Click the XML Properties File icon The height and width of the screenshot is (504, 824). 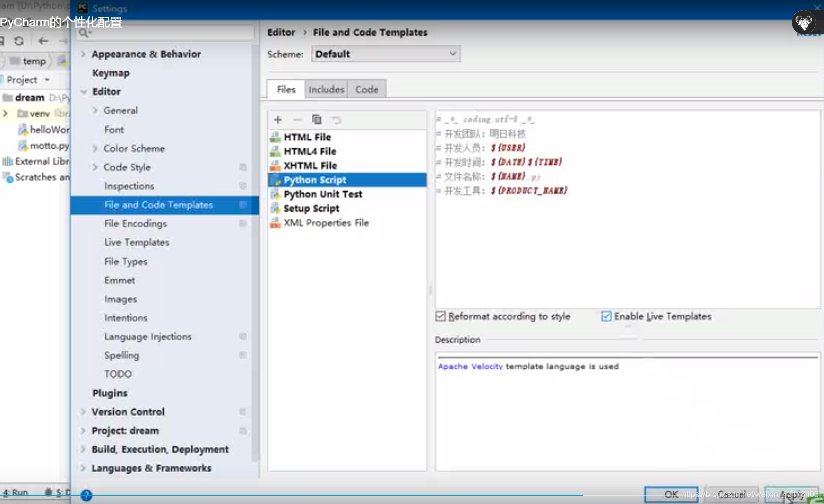(x=275, y=223)
